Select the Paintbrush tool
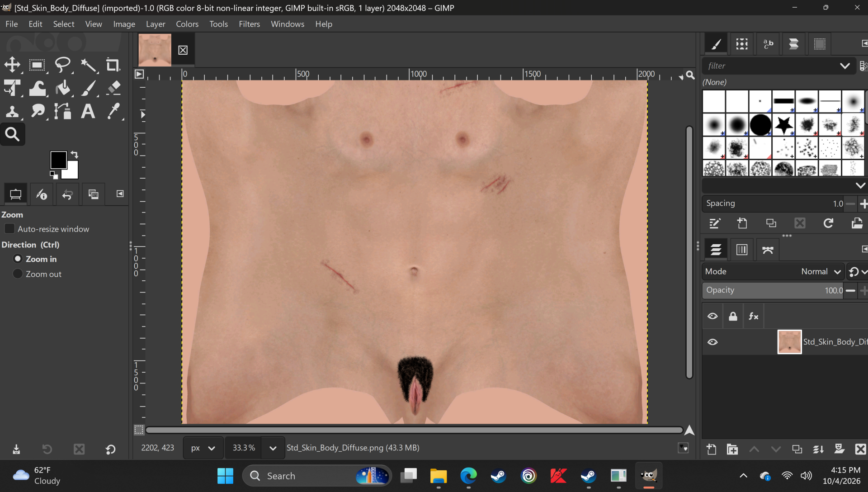868x492 pixels. pos(88,88)
